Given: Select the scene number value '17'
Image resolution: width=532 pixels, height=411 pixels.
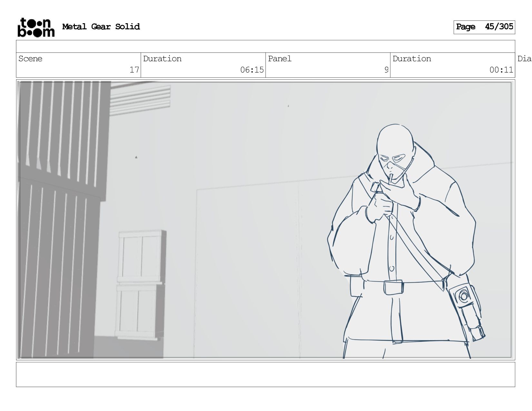Looking at the screenshot, I should coord(134,70).
